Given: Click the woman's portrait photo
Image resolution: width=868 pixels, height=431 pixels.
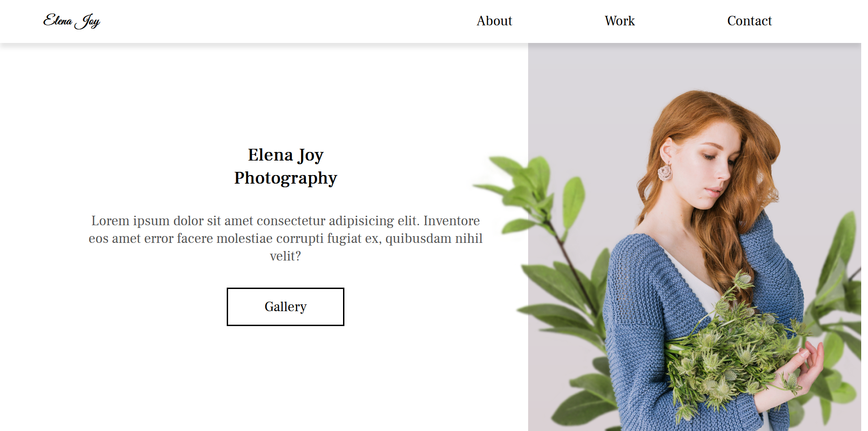Looking at the screenshot, I should (x=694, y=237).
